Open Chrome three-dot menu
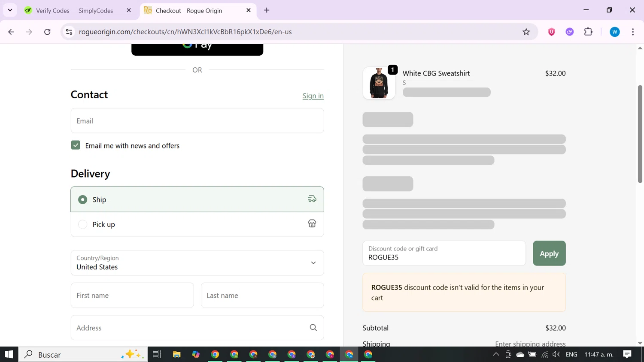 tap(633, 32)
